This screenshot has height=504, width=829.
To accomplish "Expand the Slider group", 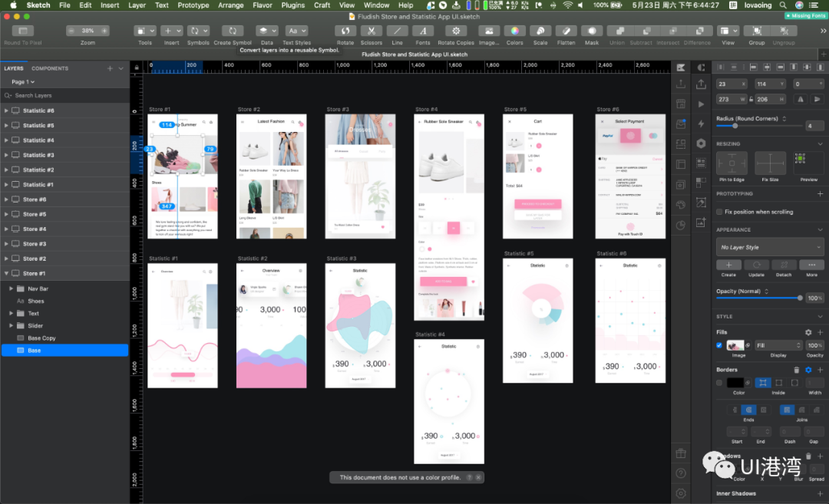I will (x=11, y=325).
